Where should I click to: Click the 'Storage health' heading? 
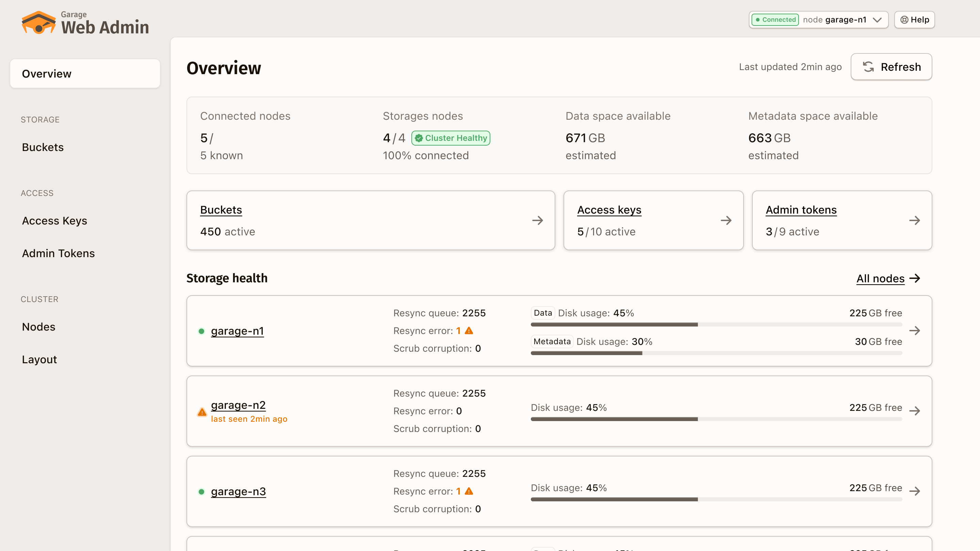(x=227, y=278)
